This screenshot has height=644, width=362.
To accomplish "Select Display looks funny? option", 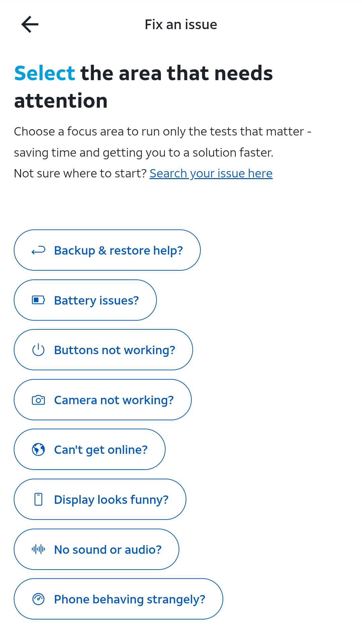I will pyautogui.click(x=100, y=499).
